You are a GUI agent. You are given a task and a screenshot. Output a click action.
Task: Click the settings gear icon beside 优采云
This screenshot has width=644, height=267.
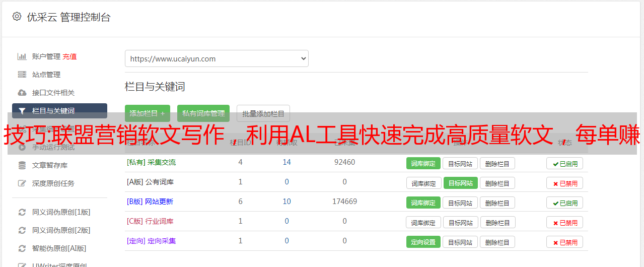pyautogui.click(x=17, y=17)
